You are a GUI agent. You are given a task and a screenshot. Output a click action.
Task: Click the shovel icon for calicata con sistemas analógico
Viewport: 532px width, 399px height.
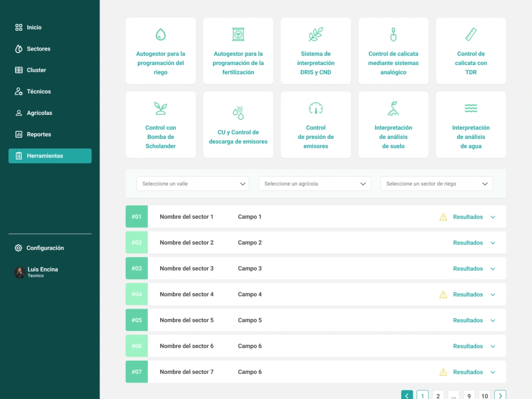pyautogui.click(x=393, y=34)
